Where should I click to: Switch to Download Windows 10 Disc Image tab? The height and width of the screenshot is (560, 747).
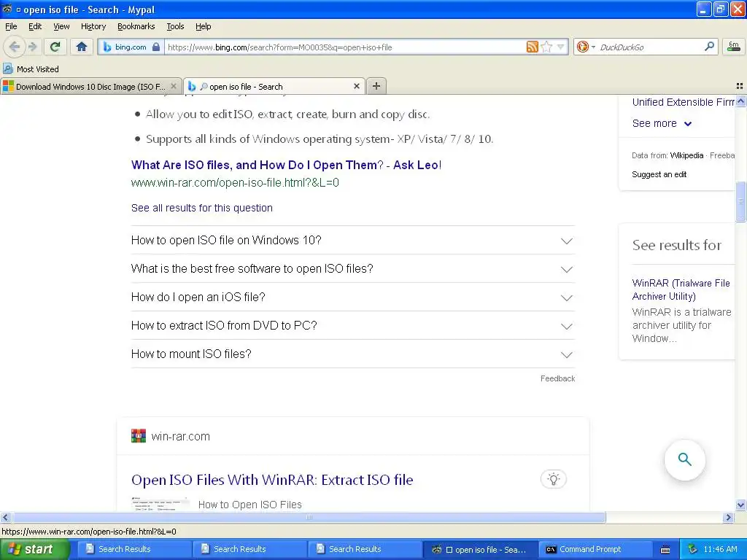pyautogui.click(x=91, y=86)
